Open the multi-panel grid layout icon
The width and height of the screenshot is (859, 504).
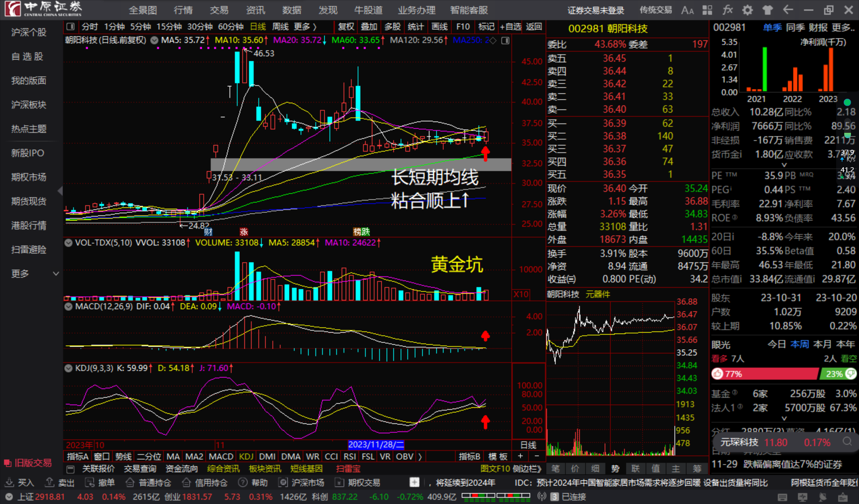[x=707, y=10]
